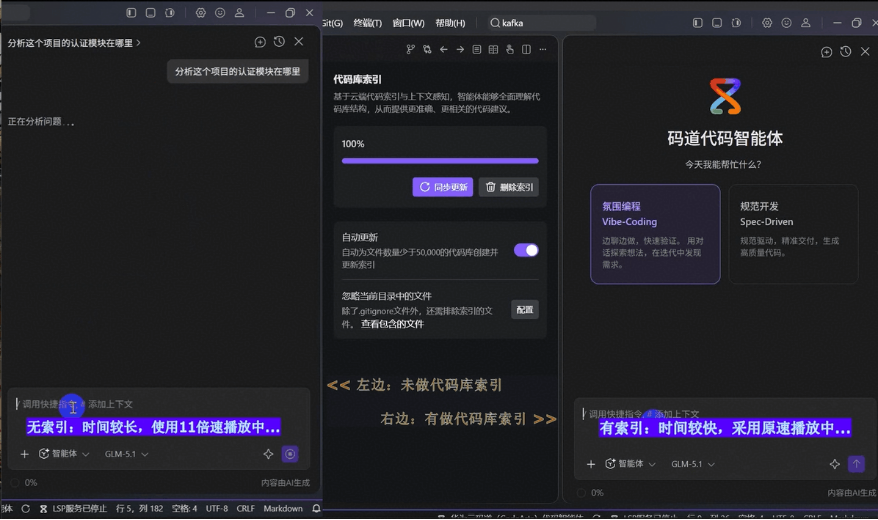Toggle the 自动更新 switch

(526, 250)
